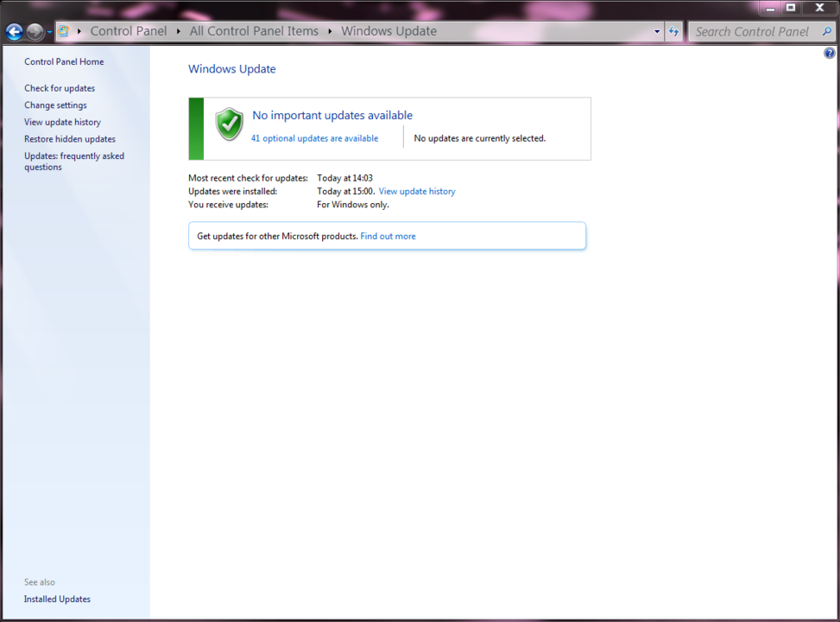Click Check for updates in sidebar
The image size is (840, 622).
tap(60, 88)
